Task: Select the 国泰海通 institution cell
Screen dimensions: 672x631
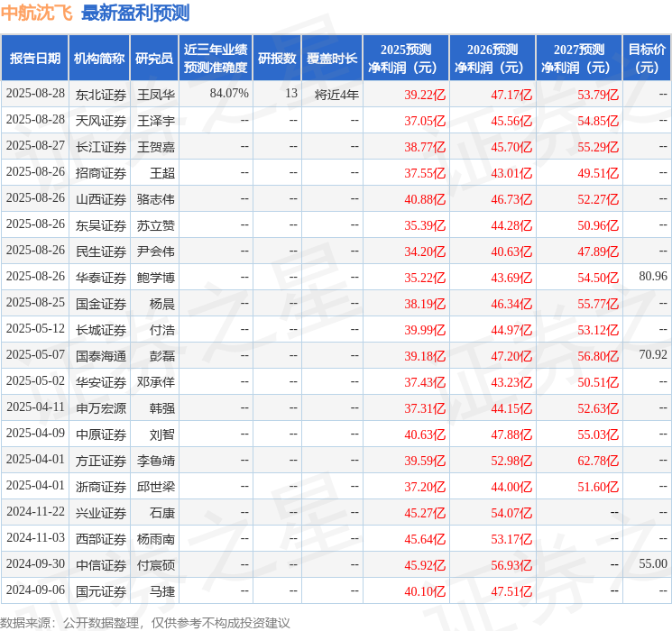Action: 101,356
